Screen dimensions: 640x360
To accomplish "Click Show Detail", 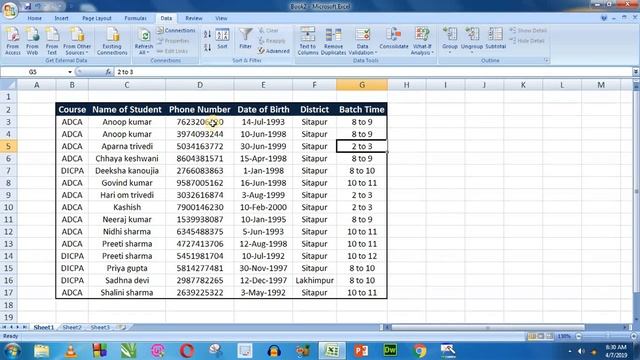I will 528,30.
